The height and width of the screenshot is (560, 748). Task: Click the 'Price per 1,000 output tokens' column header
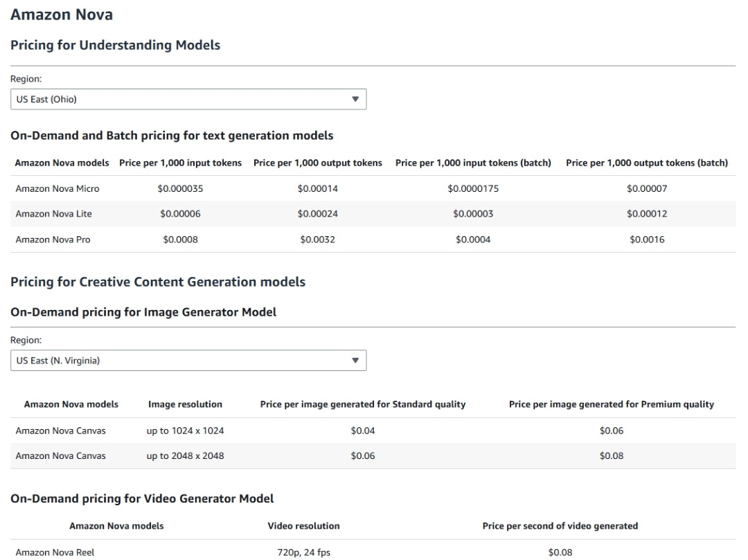(x=318, y=163)
